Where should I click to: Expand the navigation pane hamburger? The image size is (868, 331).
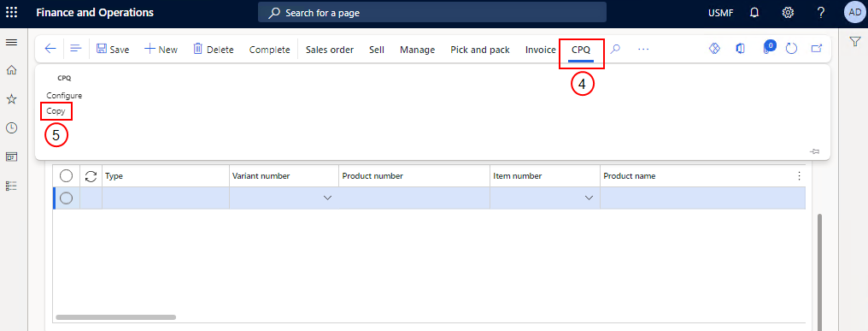tap(11, 42)
